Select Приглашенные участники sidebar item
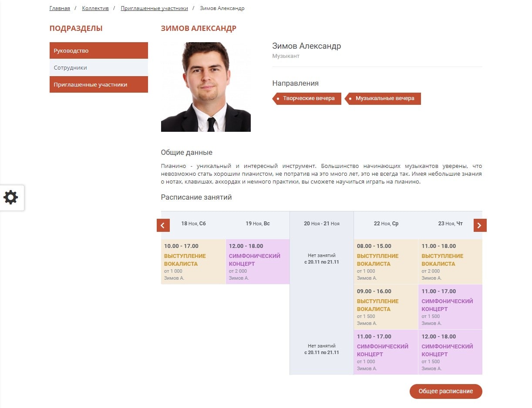The width and height of the screenshot is (532, 408). pyautogui.click(x=98, y=84)
